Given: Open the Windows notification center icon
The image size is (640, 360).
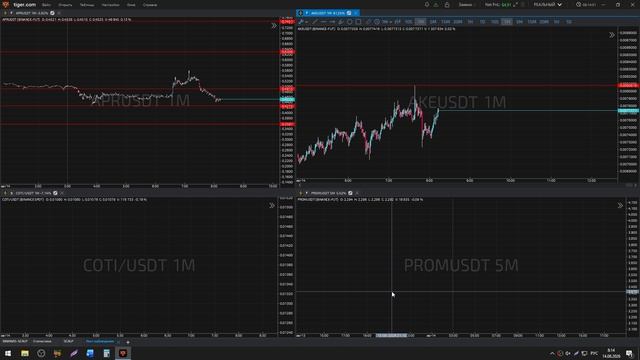Looking at the screenshot, I should [x=629, y=353].
